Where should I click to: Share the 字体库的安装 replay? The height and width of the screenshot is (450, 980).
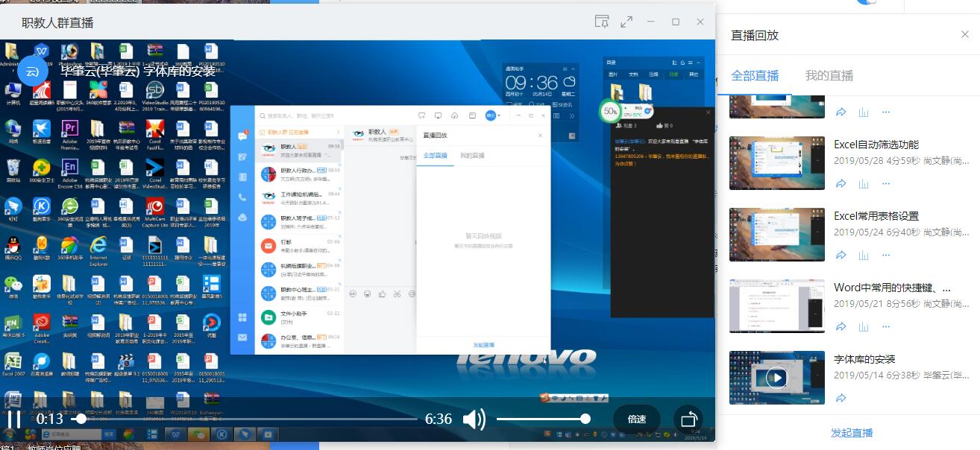pos(841,398)
